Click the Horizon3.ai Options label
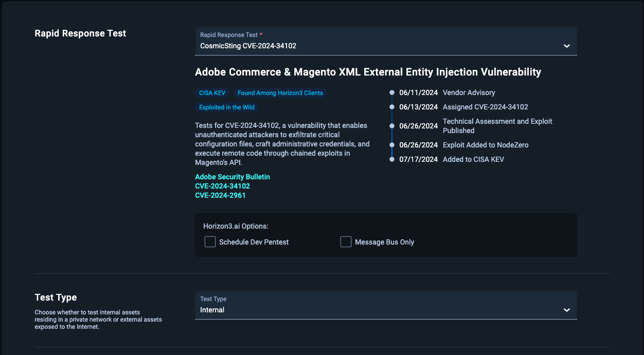This screenshot has height=355, width=644. pos(236,226)
